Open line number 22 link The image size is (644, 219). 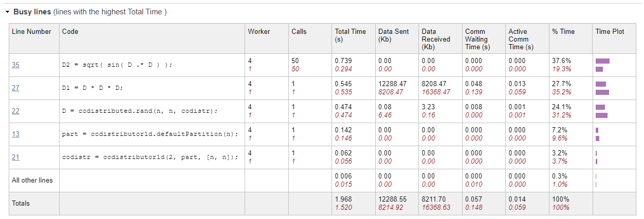tap(15, 111)
